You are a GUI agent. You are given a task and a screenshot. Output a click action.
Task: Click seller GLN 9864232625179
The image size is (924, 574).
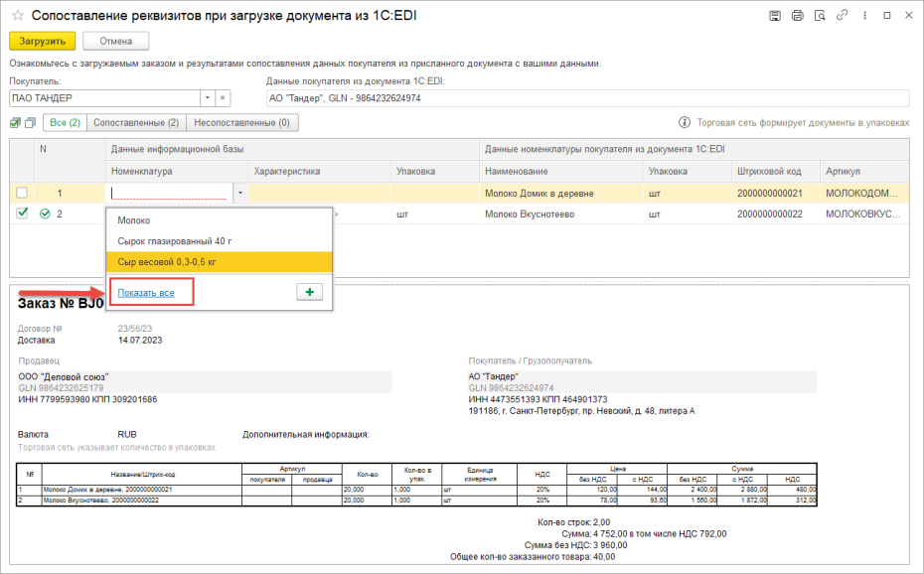(x=61, y=388)
